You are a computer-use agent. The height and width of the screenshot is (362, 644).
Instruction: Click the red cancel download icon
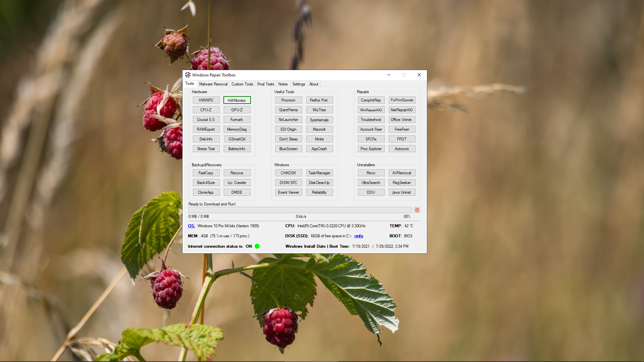pyautogui.click(x=417, y=210)
